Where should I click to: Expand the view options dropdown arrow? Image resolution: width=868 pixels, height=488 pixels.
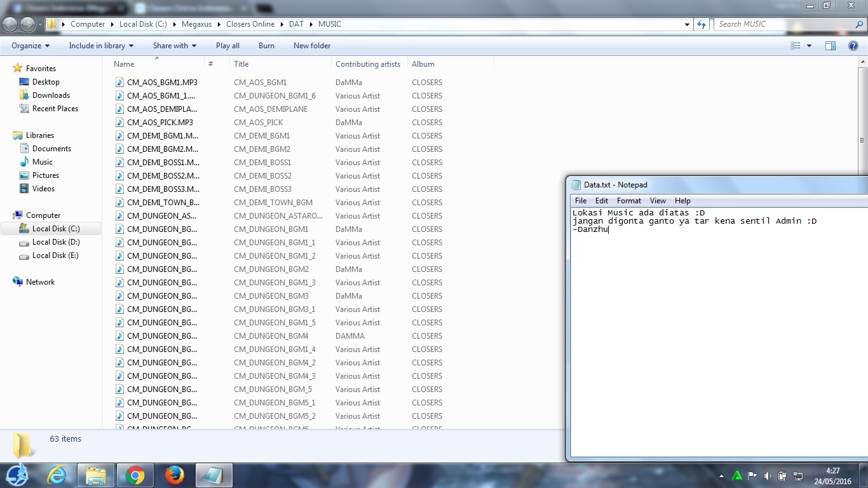[x=809, y=46]
